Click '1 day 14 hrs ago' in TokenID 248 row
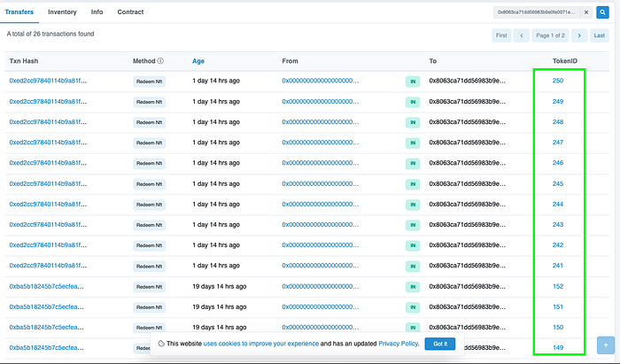Image resolution: width=620 pixels, height=364 pixels. tap(216, 121)
